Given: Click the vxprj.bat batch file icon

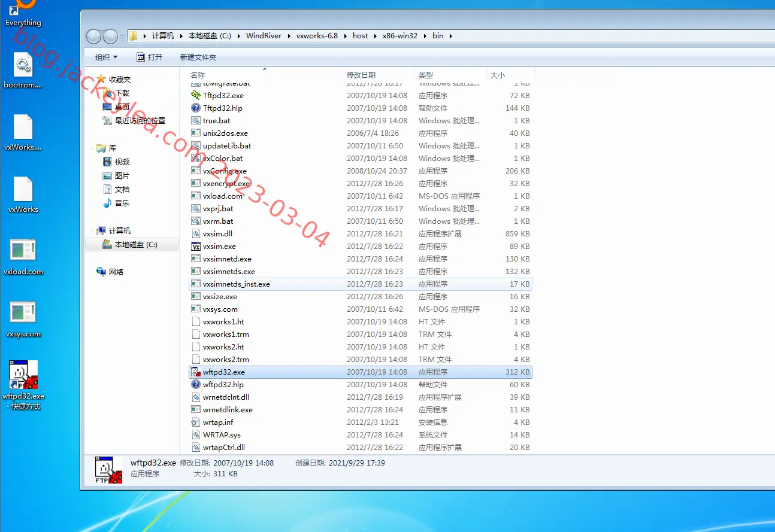Looking at the screenshot, I should (195, 209).
